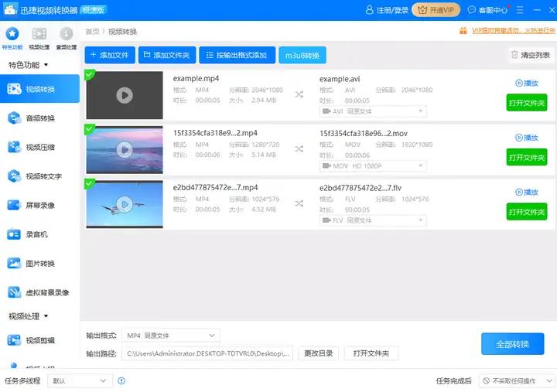Image resolution: width=557 pixels, height=392 pixels.
Task: Expand the task multithreading dropdown
Action: click(80, 380)
